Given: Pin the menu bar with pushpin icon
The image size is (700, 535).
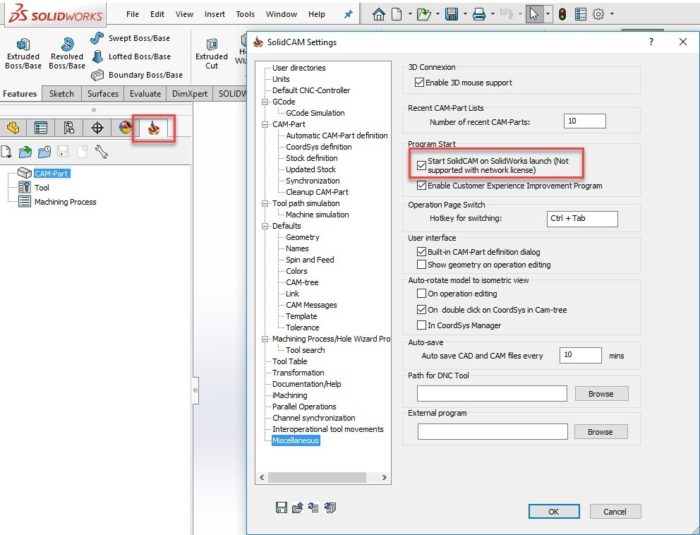Looking at the screenshot, I should point(348,14).
